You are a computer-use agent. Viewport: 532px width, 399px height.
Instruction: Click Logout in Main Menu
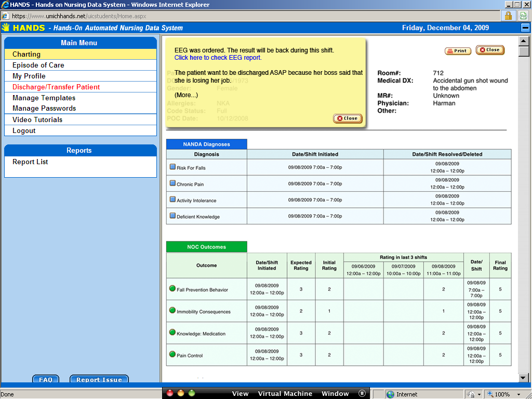tap(81, 130)
